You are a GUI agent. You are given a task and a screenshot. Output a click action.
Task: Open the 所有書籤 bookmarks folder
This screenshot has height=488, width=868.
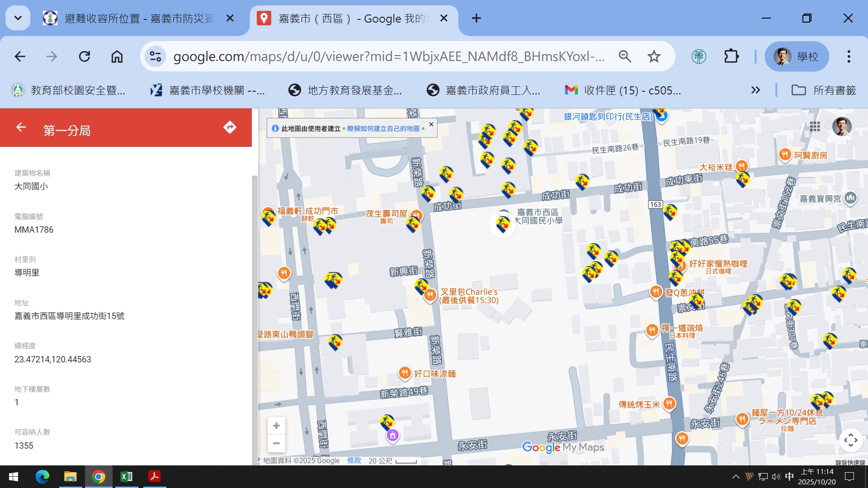824,90
